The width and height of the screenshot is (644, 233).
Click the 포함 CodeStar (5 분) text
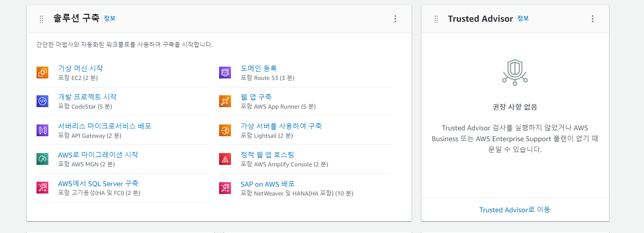[x=85, y=107]
